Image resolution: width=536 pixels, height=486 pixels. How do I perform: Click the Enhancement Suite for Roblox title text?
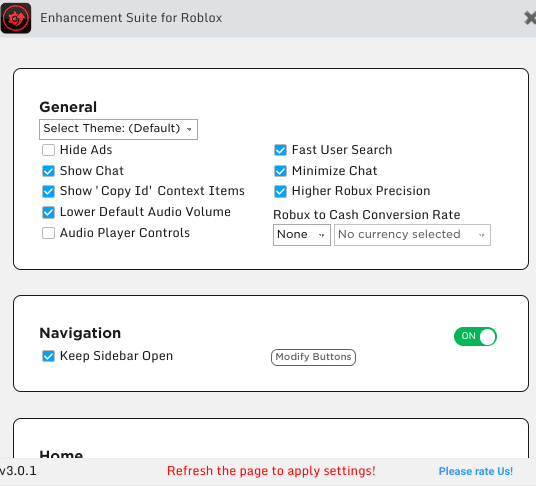pyautogui.click(x=131, y=18)
